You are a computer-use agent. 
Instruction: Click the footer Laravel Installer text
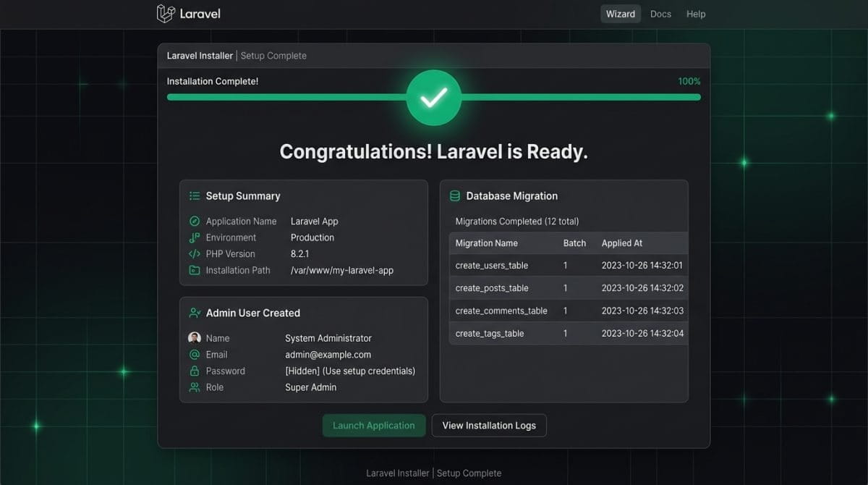coord(399,473)
